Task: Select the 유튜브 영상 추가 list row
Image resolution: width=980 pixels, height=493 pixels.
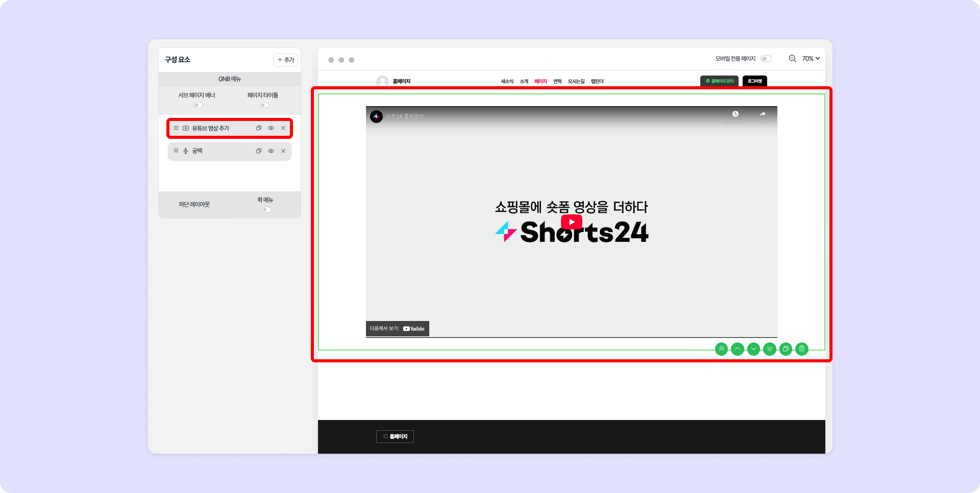Action: pyautogui.click(x=230, y=128)
